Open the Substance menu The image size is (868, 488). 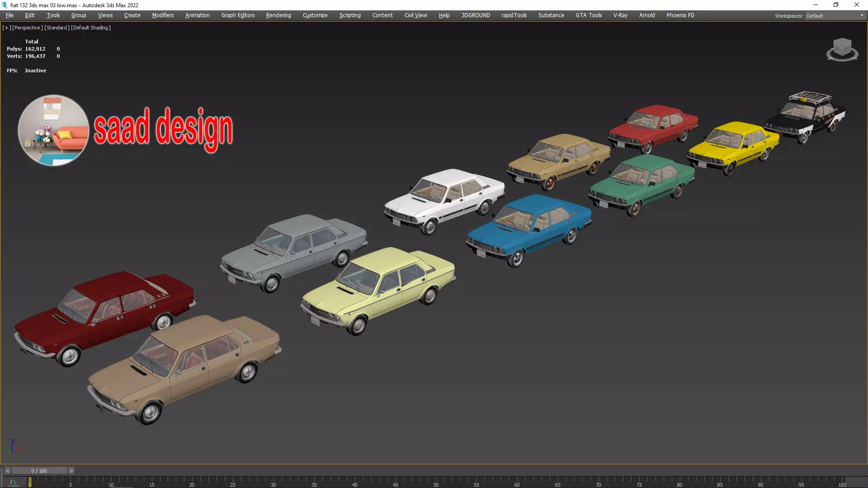[551, 15]
